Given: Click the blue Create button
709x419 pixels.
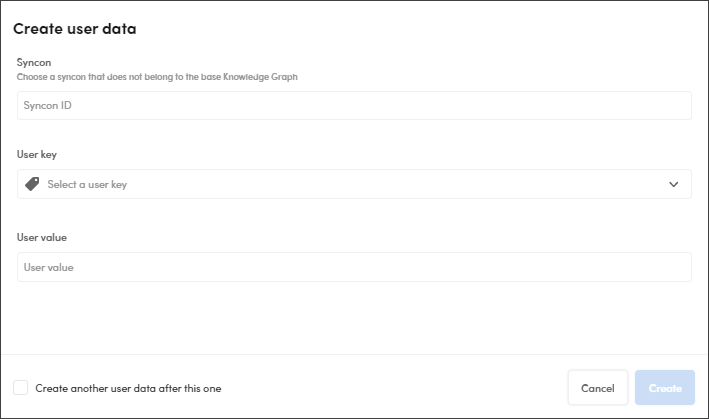Looking at the screenshot, I should coord(665,388).
